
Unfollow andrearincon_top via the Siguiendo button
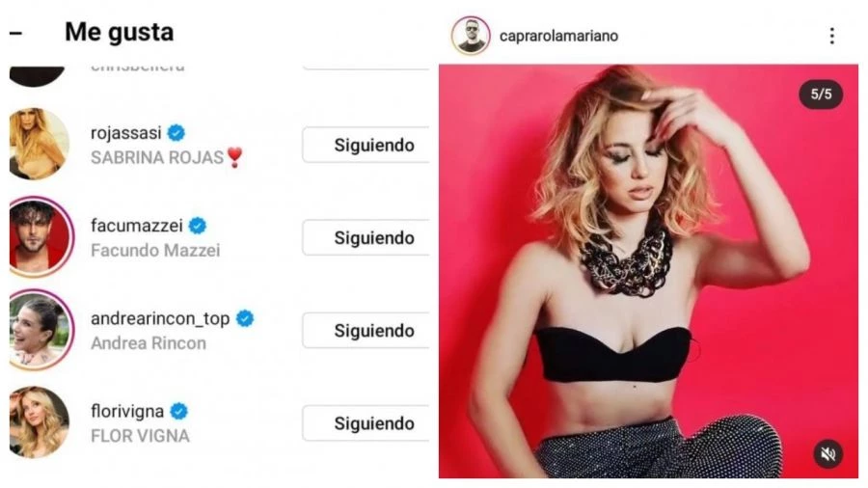[366, 330]
